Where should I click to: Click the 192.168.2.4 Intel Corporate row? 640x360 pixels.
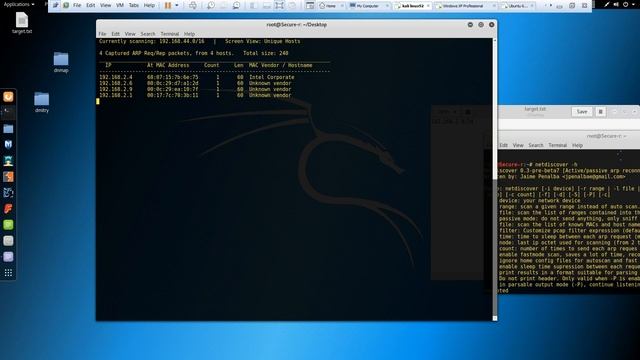(197, 77)
